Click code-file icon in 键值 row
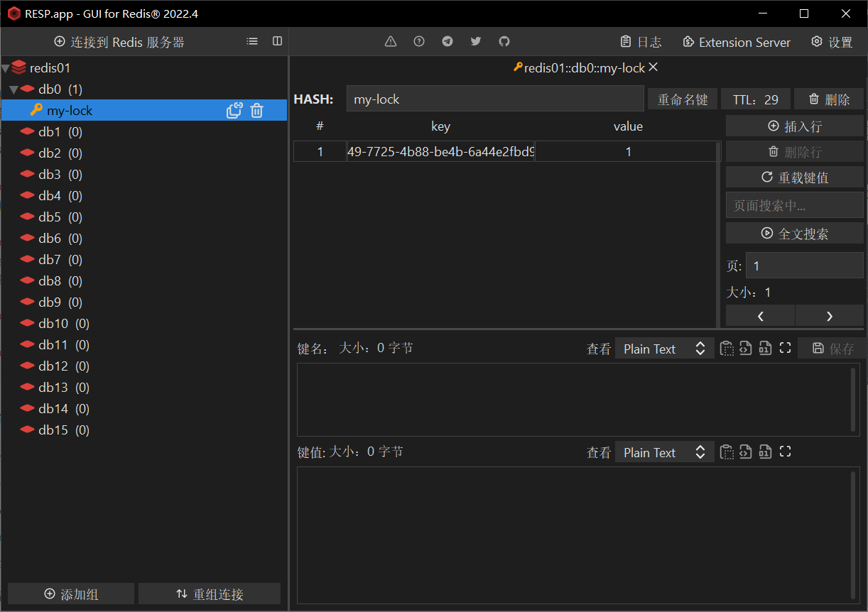Screen dimensions: 868x612 [x=746, y=452]
